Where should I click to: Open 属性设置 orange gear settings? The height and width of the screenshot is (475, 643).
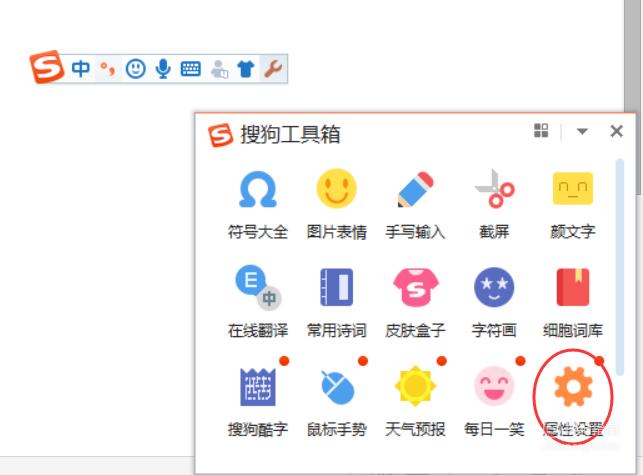[573, 402]
